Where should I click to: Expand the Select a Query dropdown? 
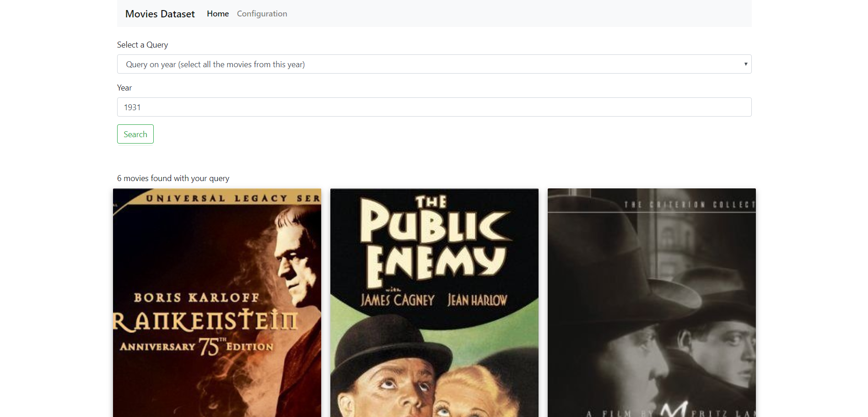[x=434, y=64]
